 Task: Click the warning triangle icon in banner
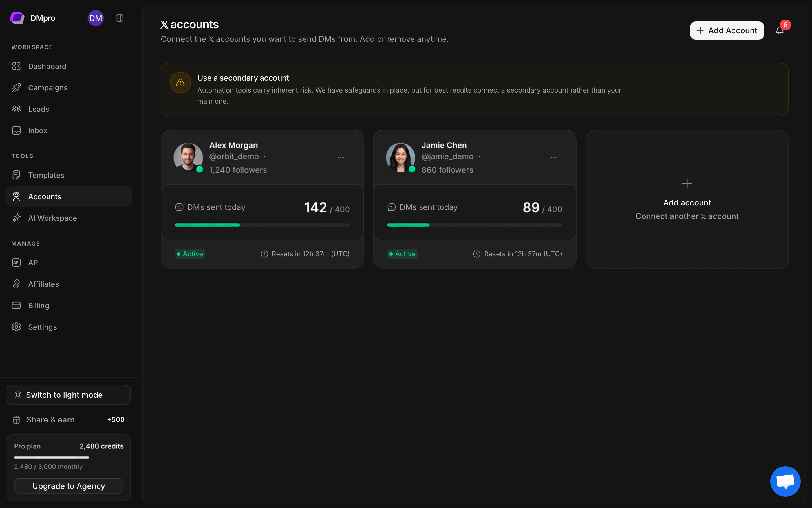pos(180,82)
